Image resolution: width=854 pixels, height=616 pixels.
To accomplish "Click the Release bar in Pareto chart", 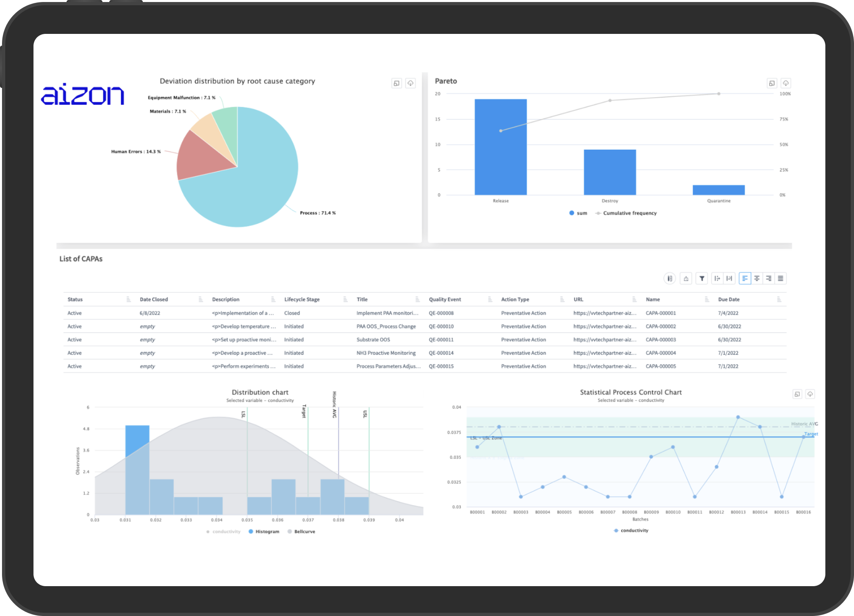I will point(501,147).
